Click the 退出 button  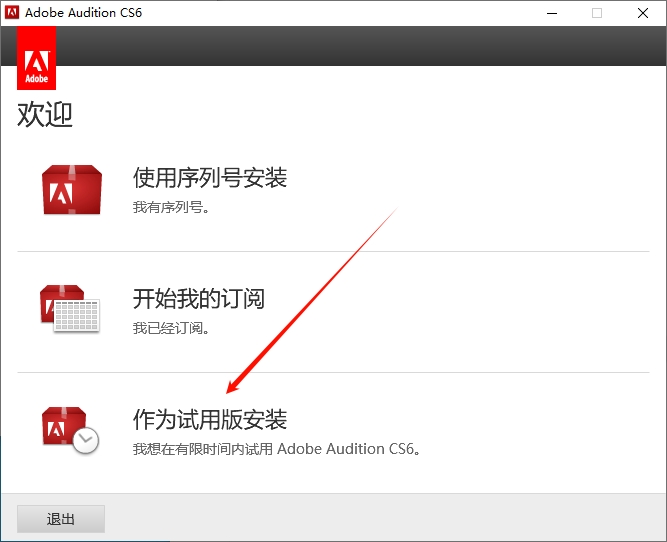61,519
